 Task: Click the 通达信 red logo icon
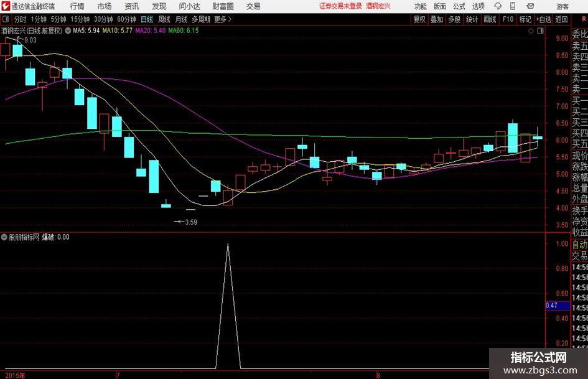5,6
